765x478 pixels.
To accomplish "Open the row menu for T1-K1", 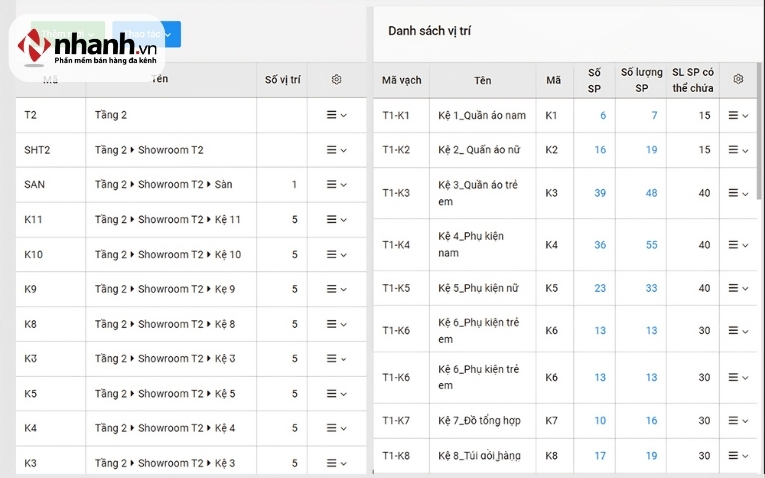I will tap(738, 116).
